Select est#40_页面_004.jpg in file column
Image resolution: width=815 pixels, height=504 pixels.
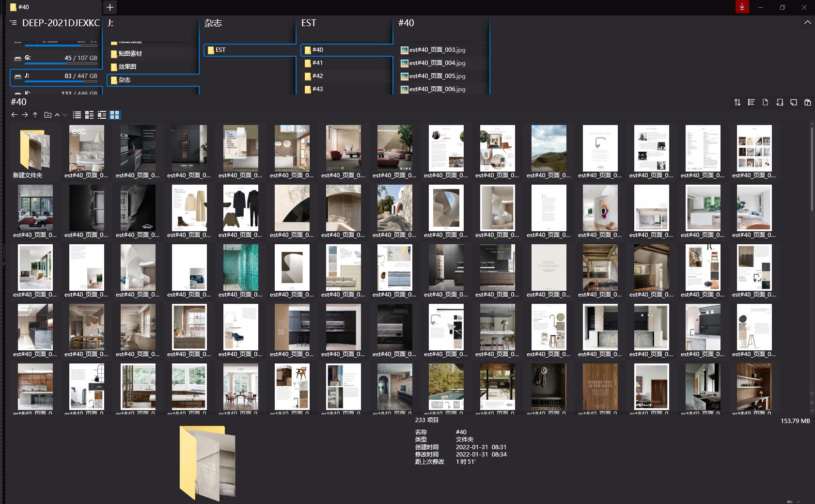pyautogui.click(x=437, y=63)
